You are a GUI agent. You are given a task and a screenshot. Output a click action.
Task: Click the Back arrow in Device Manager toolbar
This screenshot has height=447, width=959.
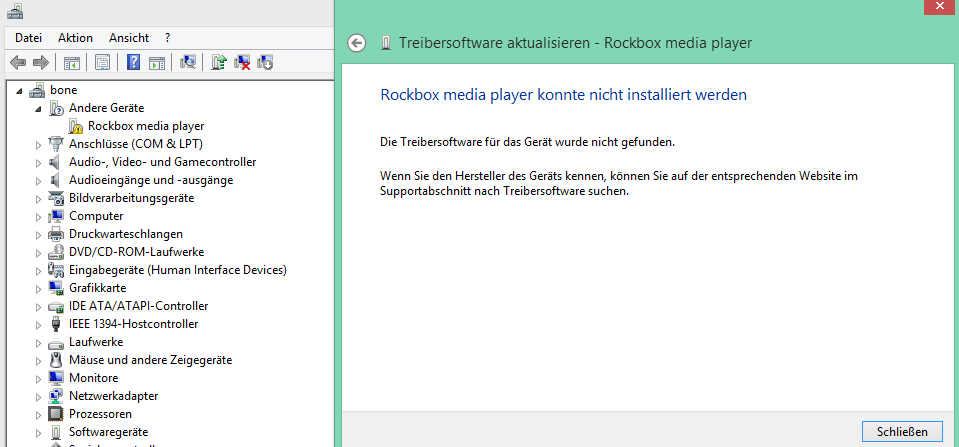(x=18, y=62)
